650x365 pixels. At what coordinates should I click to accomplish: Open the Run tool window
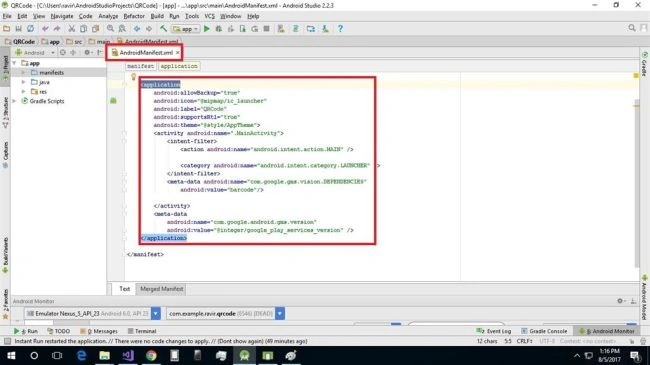(26, 331)
